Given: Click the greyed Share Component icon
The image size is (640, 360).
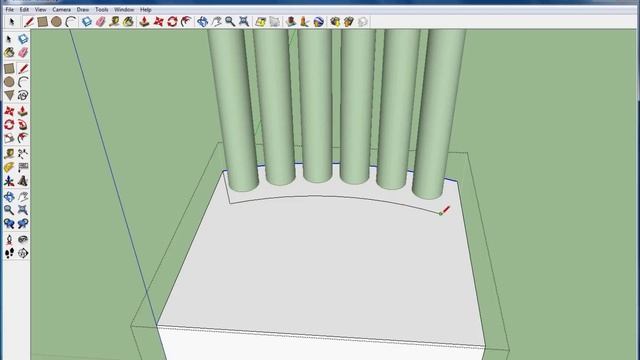Looking at the screenshot, I should [362, 22].
